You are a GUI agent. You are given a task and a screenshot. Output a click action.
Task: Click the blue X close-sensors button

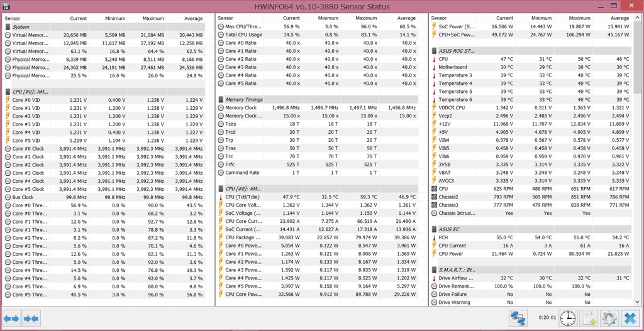click(630, 318)
